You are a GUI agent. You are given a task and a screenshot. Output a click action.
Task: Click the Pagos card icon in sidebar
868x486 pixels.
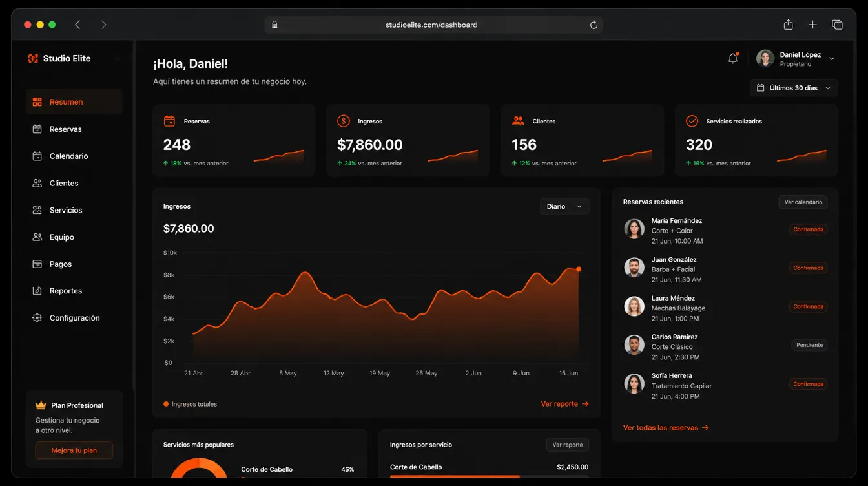point(37,264)
